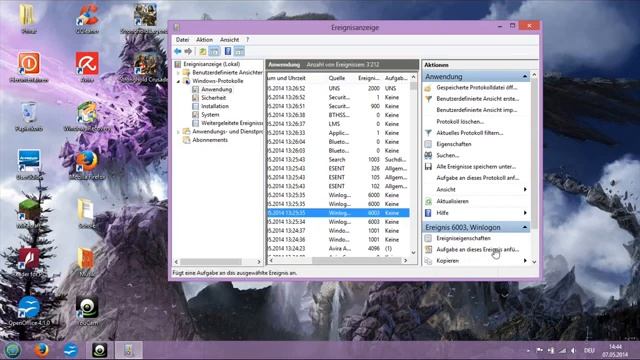Image resolution: width=640 pixels, height=360 pixels.
Task: Click the Back arrow in the toolbar
Action: coord(178,51)
